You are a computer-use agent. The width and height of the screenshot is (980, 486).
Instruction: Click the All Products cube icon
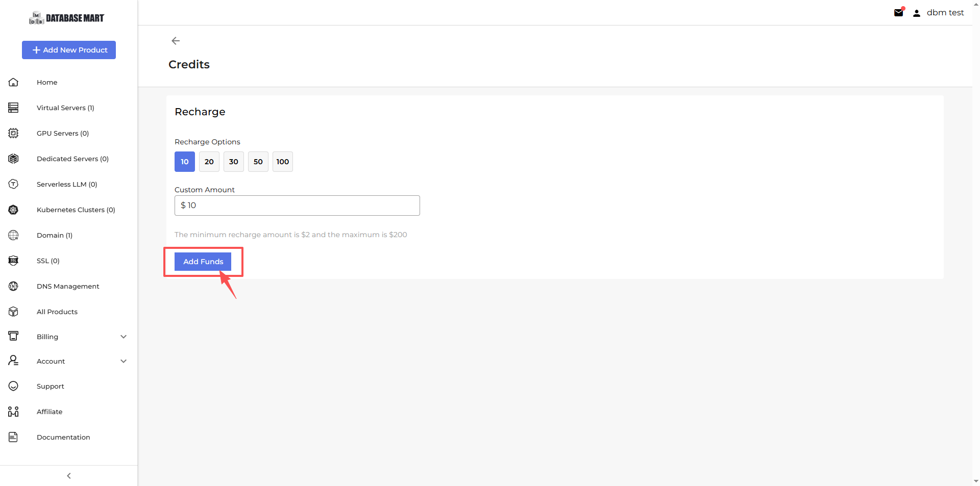coord(13,312)
